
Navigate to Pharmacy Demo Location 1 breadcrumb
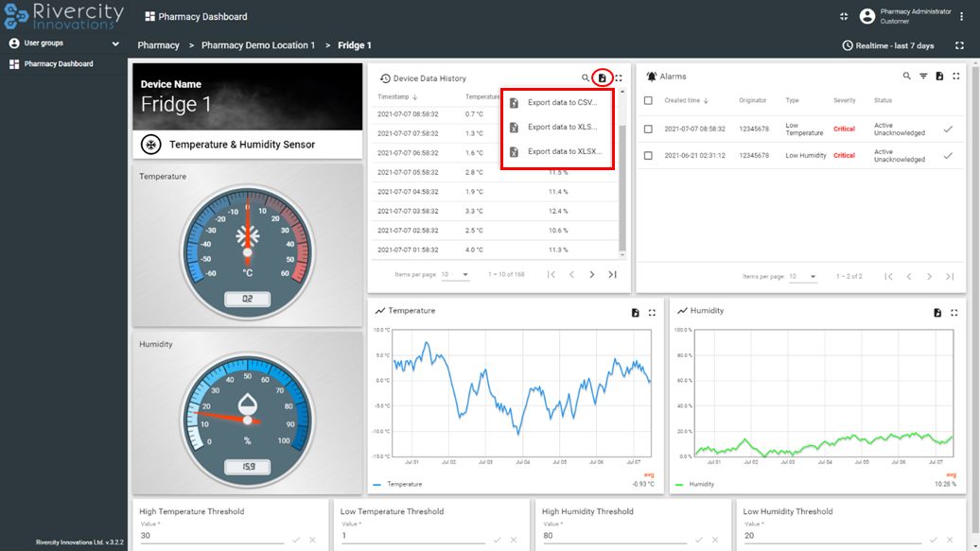point(258,45)
